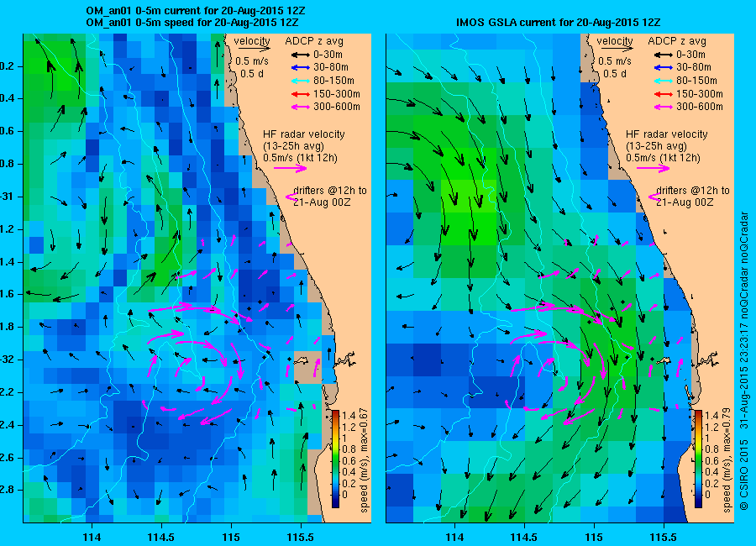Click the blue 30-80m ADCP arrow in right map legend
Screen dimensions: 756x546
click(664, 67)
